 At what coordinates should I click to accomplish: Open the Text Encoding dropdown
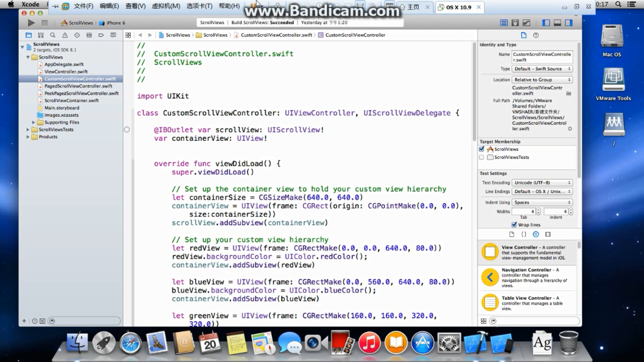542,183
